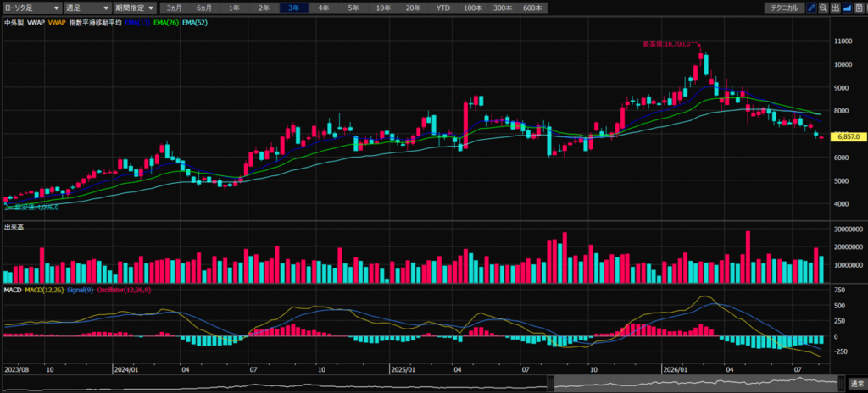
Task: Show the last 300本 candles
Action: (503, 8)
